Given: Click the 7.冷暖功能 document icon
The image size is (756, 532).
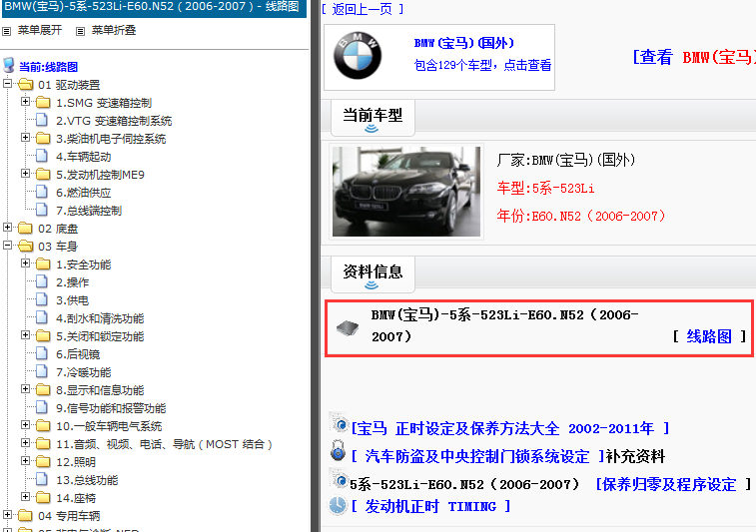Looking at the screenshot, I should coord(42,371).
